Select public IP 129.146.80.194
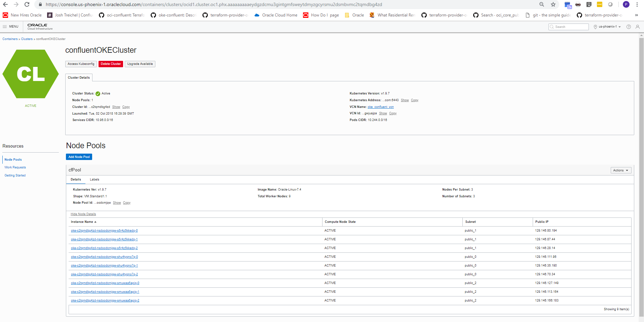 (x=546, y=231)
